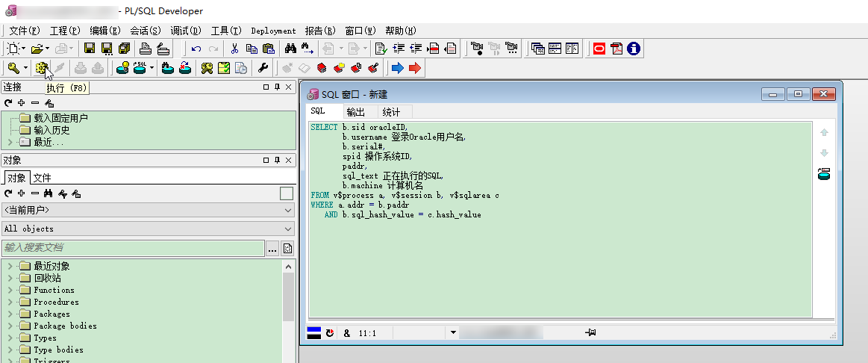Image resolution: width=868 pixels, height=363 pixels.
Task: Pin the Objects (对象) panel
Action: (x=278, y=160)
